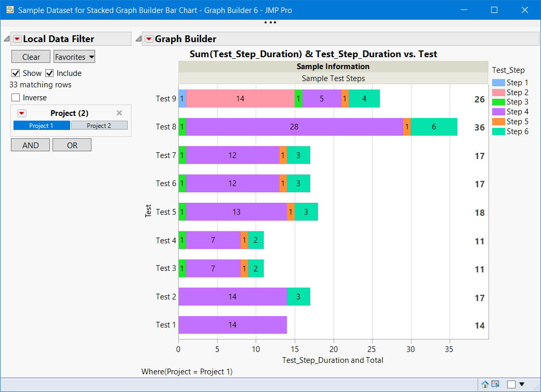Collapse the Graph Builder outline
The width and height of the screenshot is (541, 392).
tap(138, 39)
